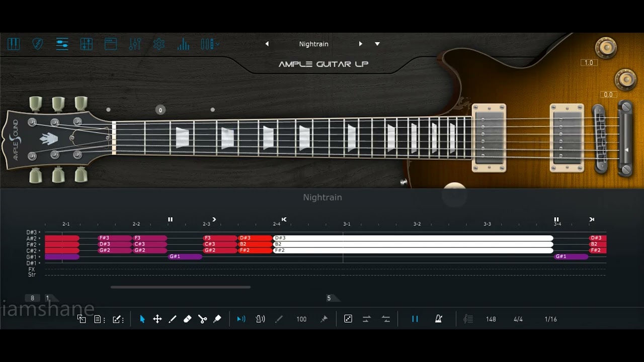
Task: Open the settings gear icon
Action: 159,44
